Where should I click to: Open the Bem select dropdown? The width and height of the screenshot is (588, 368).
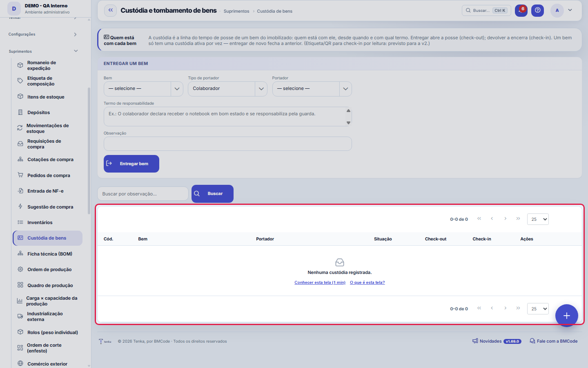click(x=143, y=89)
